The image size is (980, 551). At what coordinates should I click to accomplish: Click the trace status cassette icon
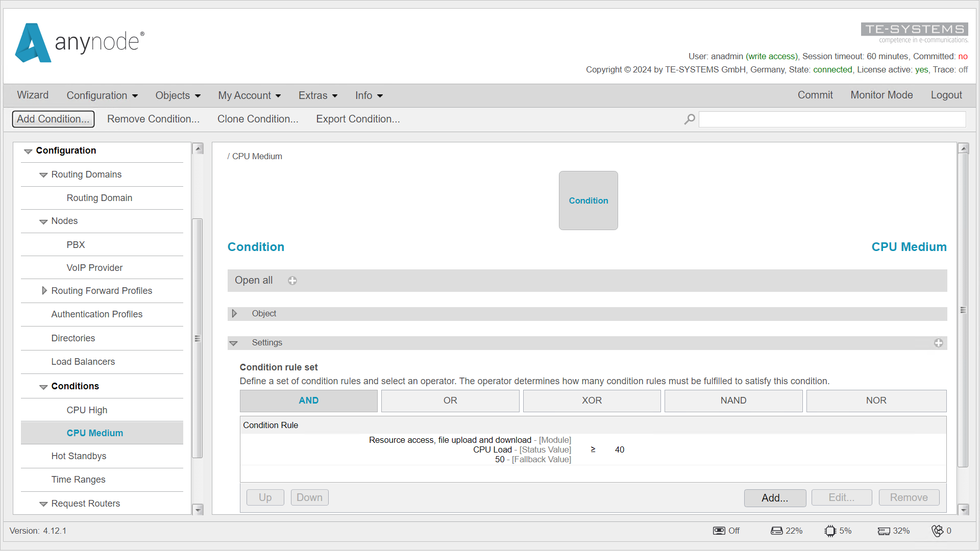click(x=719, y=531)
